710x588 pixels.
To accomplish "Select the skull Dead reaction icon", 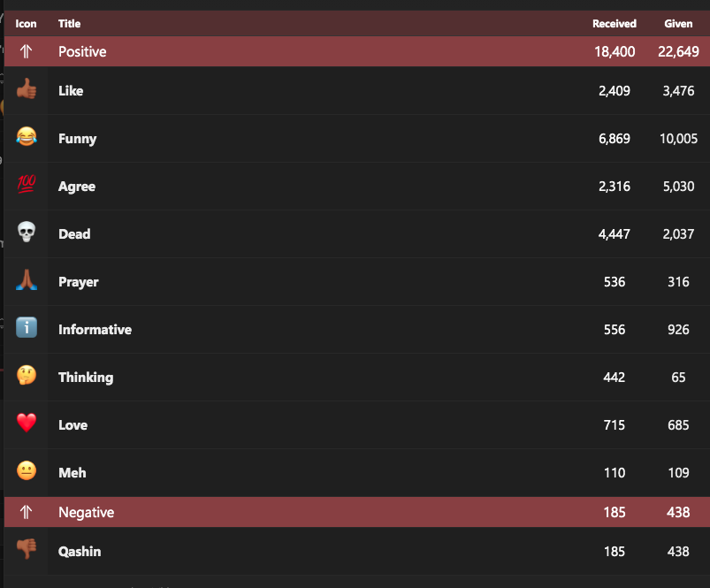I will 27,232.
